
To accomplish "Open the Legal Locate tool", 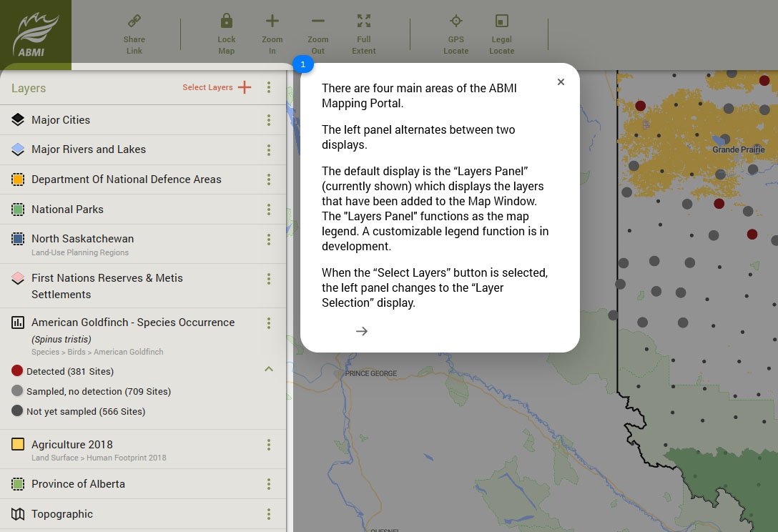I will [502, 34].
